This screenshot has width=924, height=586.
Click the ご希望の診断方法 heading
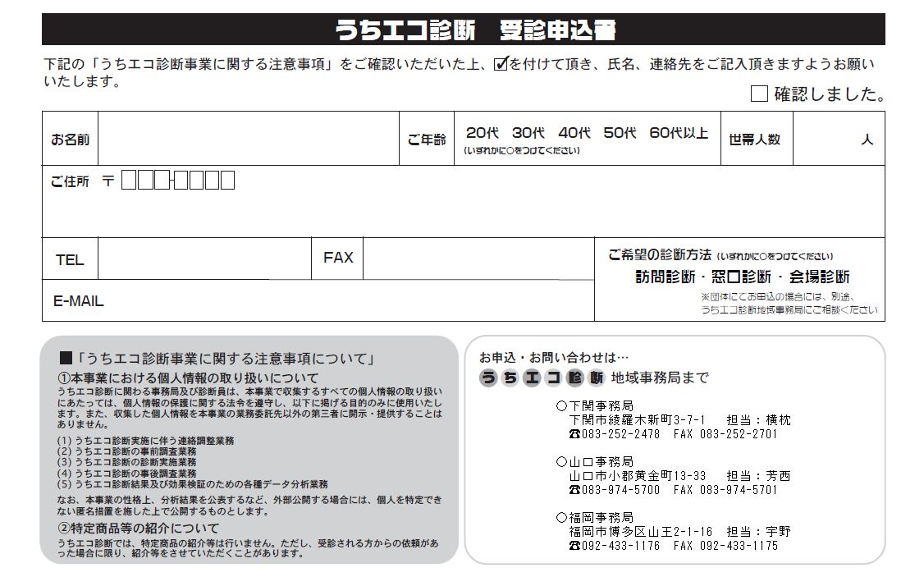coord(660,254)
